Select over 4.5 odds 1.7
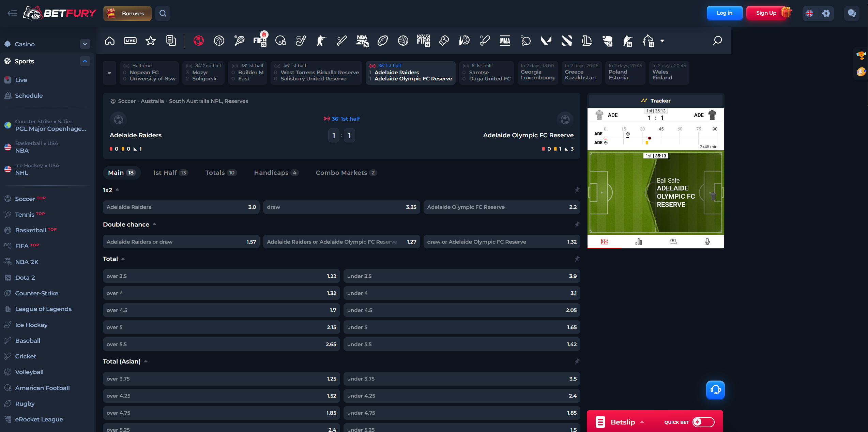 pos(222,310)
